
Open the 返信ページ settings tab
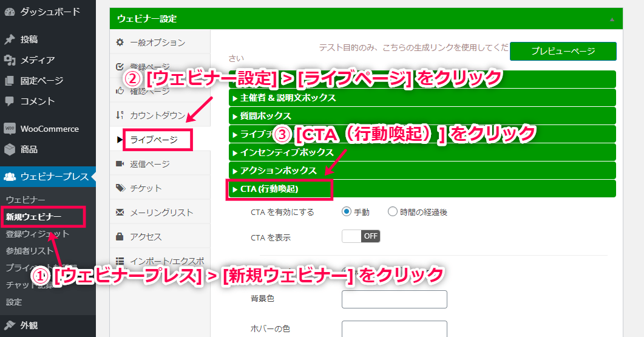(160, 163)
